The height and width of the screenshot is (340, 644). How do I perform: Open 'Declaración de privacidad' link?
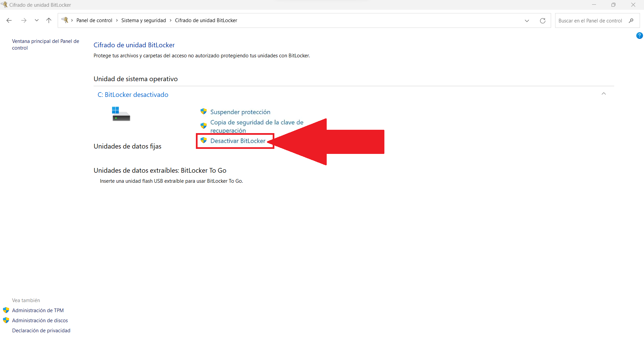click(41, 331)
